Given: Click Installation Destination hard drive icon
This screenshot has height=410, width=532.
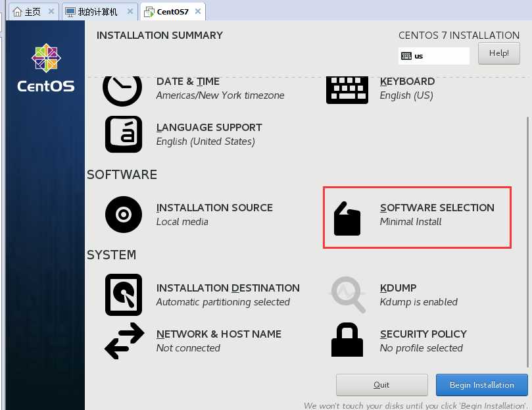Looking at the screenshot, I should tap(124, 295).
